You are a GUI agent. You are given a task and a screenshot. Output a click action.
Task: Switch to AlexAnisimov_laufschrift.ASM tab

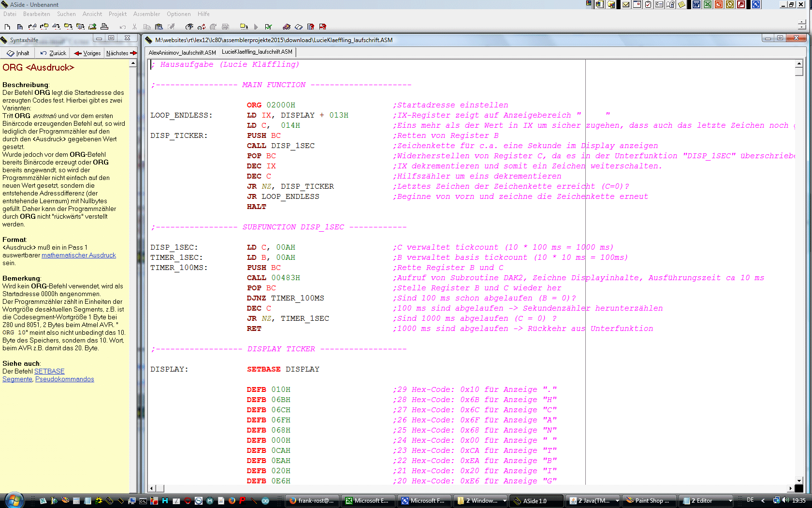pyautogui.click(x=182, y=52)
